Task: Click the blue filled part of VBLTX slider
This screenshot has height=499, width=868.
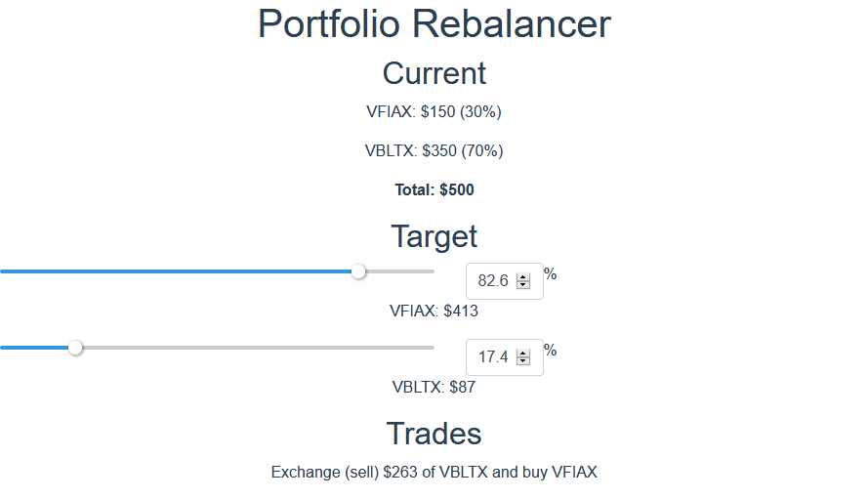Action: (34, 348)
